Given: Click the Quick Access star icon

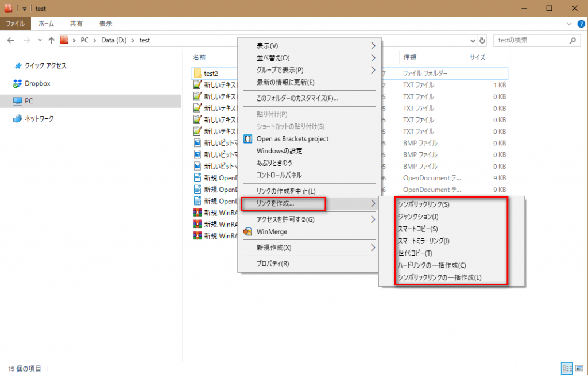Looking at the screenshot, I should (x=17, y=65).
